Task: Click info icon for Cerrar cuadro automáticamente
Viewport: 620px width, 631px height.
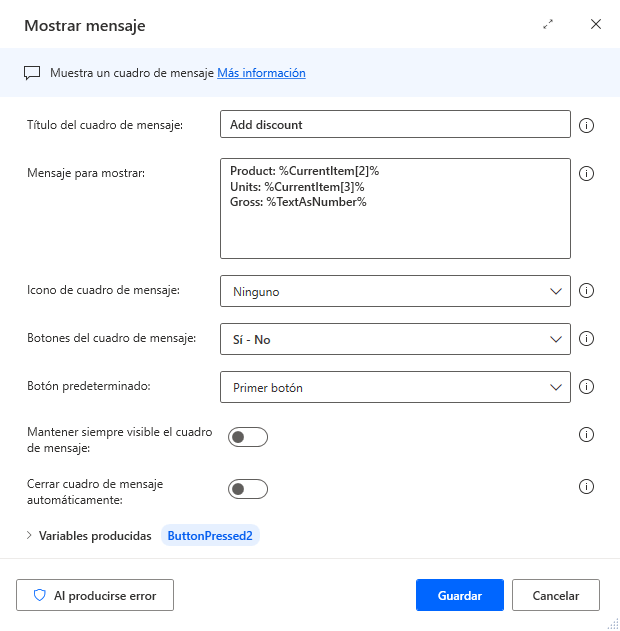Action: click(x=587, y=486)
